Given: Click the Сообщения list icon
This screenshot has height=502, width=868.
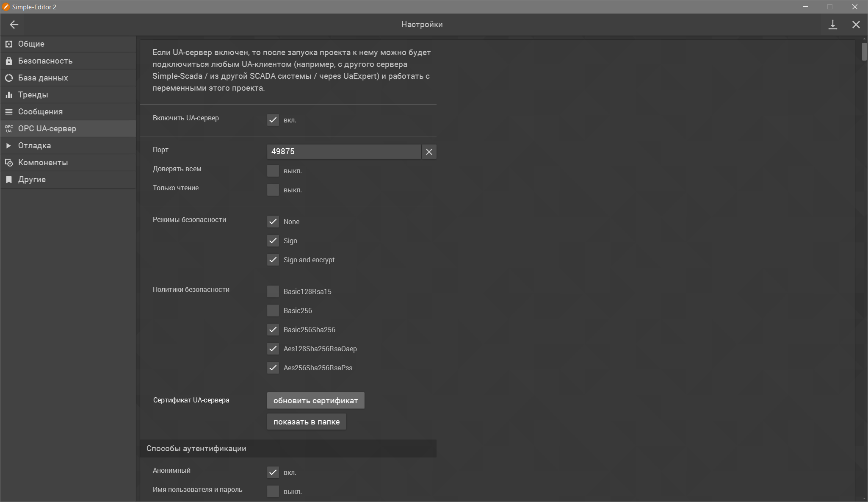Looking at the screenshot, I should tap(9, 111).
